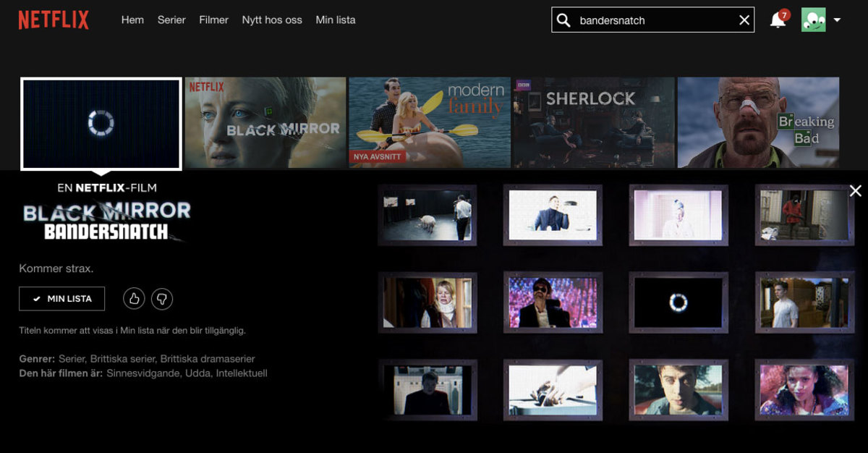Click the search magnifier icon

click(564, 20)
